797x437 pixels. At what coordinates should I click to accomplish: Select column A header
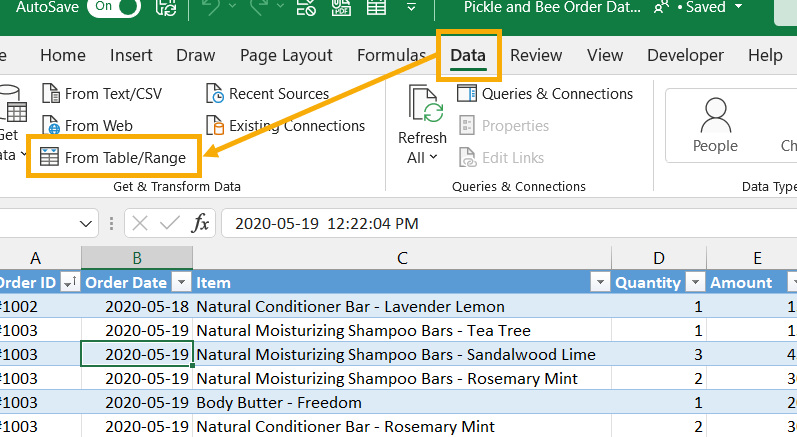pyautogui.click(x=36, y=258)
